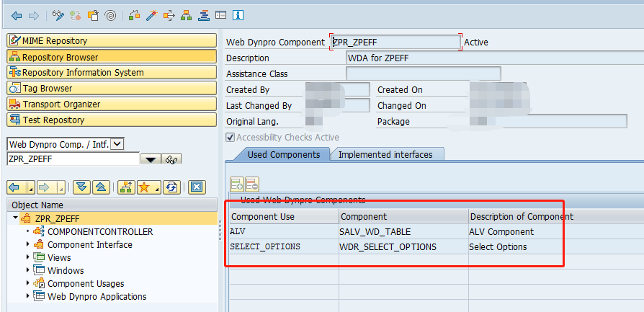
Task: Click the forward arrow in top toolbar
Action: 33,16
